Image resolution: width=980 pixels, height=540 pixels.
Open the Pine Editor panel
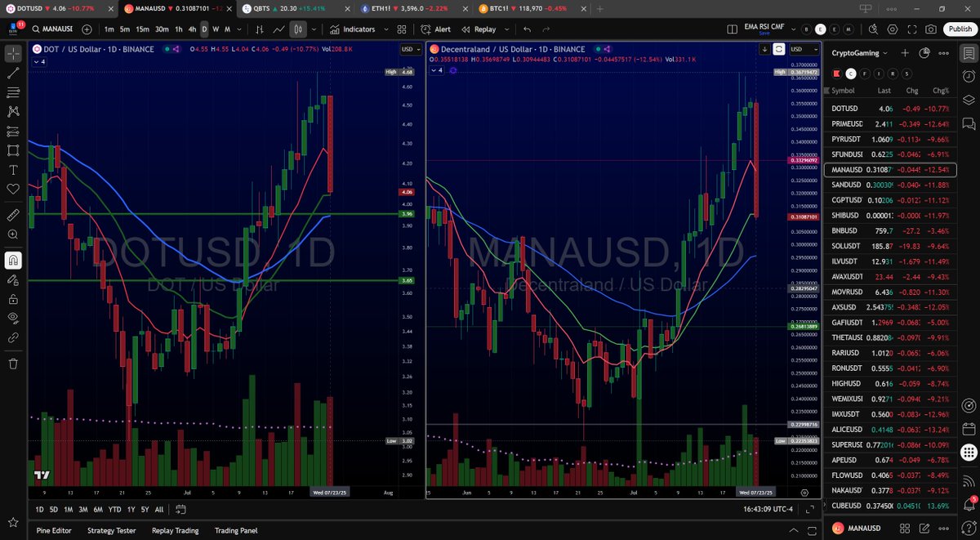54,530
